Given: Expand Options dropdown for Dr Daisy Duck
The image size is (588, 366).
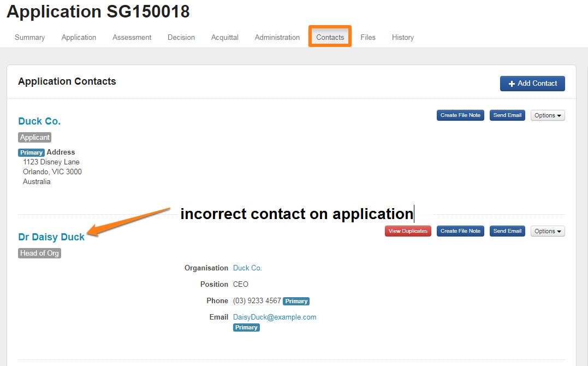Looking at the screenshot, I should [x=548, y=231].
